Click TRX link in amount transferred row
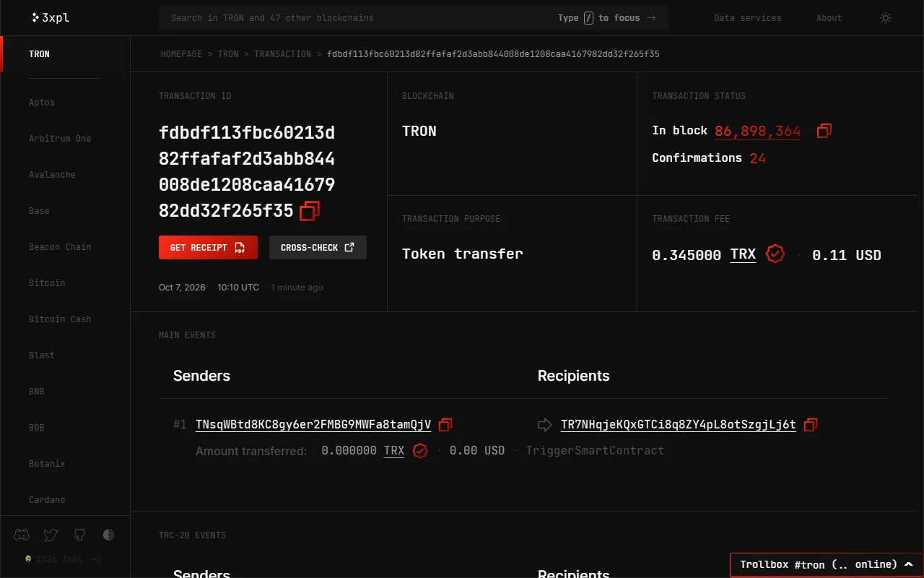Image resolution: width=924 pixels, height=578 pixels. (x=394, y=451)
